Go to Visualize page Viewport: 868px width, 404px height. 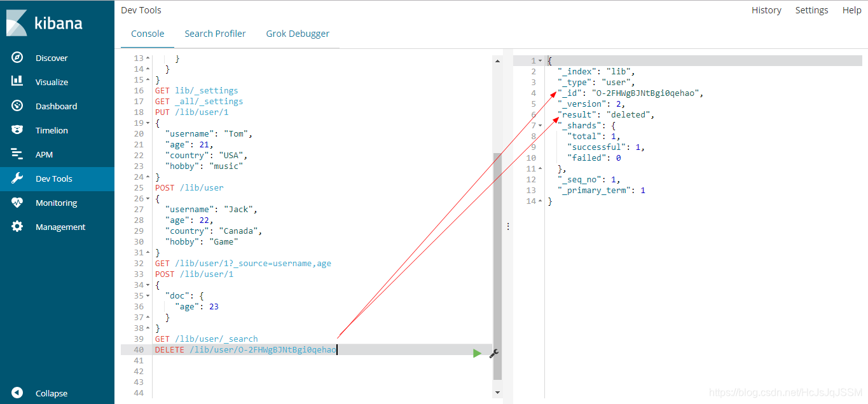[x=52, y=82]
